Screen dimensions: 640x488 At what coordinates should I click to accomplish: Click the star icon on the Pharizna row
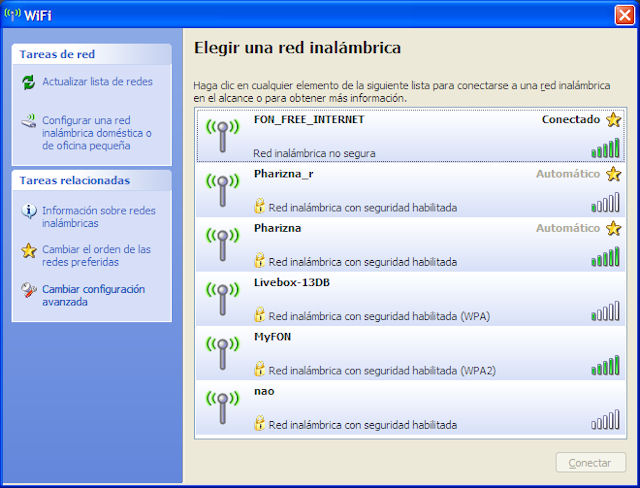613,228
